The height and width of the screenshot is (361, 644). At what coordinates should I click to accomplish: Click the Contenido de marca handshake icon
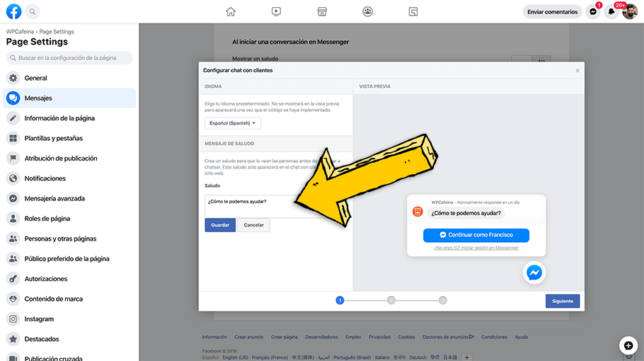[13, 299]
